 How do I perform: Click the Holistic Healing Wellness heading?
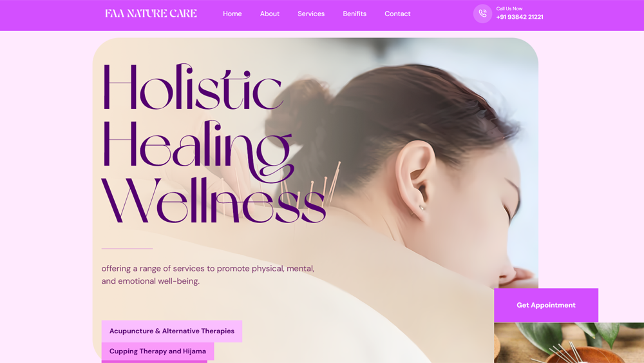pyautogui.click(x=214, y=143)
